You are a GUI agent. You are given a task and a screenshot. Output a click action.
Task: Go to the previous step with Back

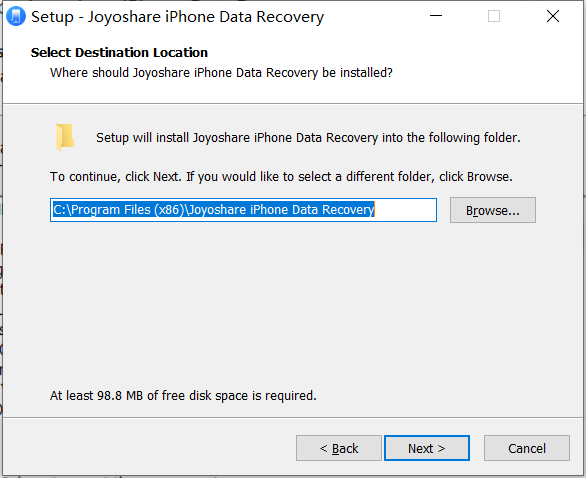(x=339, y=448)
